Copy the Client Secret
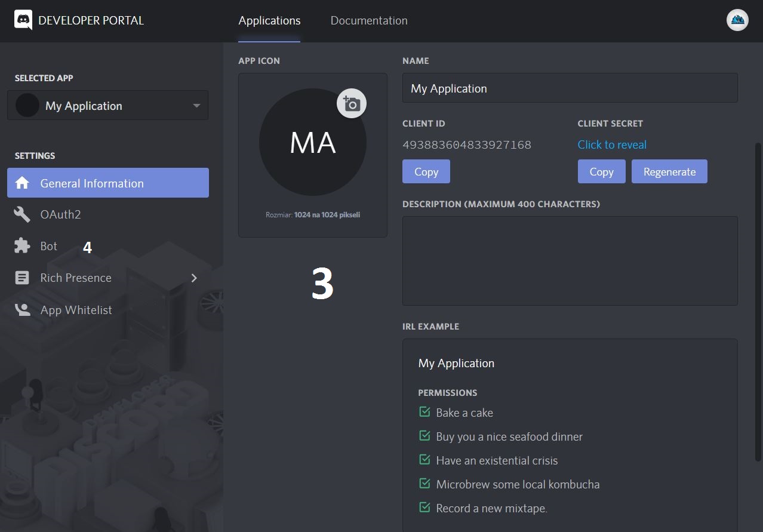 tap(601, 171)
